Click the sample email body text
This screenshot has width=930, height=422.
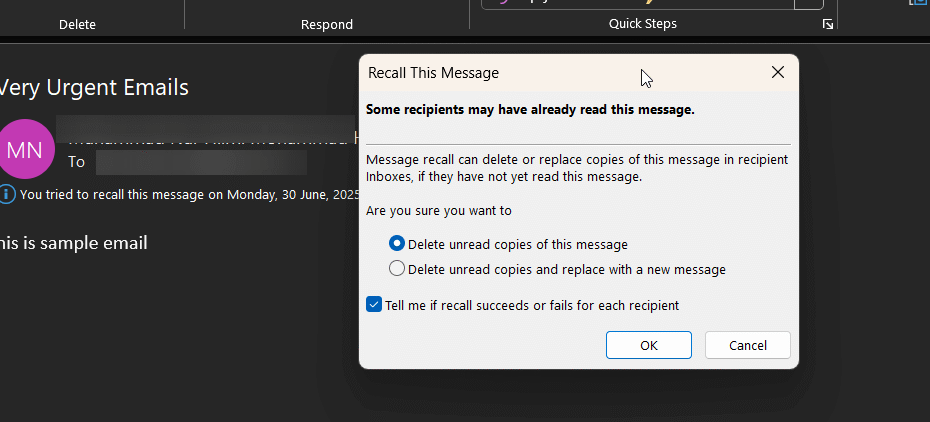[x=73, y=242]
